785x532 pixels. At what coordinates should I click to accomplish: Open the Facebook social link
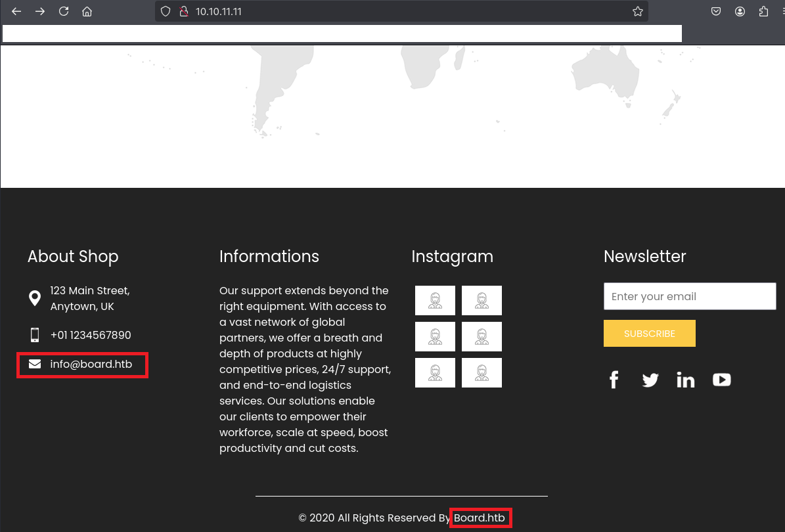(x=614, y=380)
